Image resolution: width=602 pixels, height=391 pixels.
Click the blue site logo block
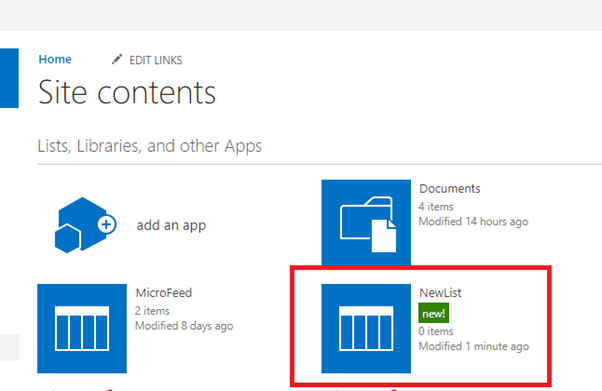click(9, 78)
